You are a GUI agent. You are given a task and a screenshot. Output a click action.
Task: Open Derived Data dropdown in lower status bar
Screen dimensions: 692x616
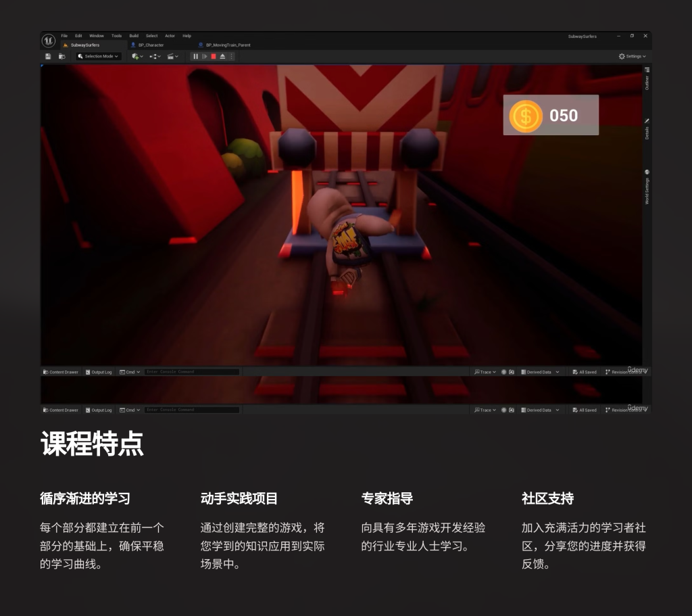pos(540,410)
